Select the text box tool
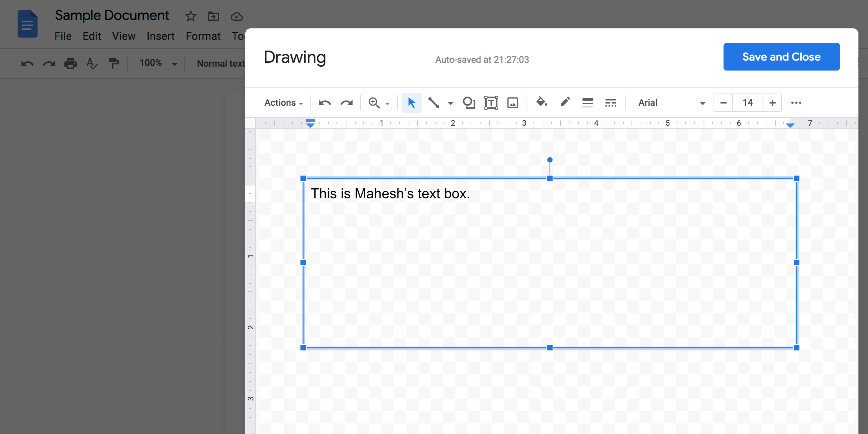This screenshot has height=434, width=868. [x=491, y=102]
